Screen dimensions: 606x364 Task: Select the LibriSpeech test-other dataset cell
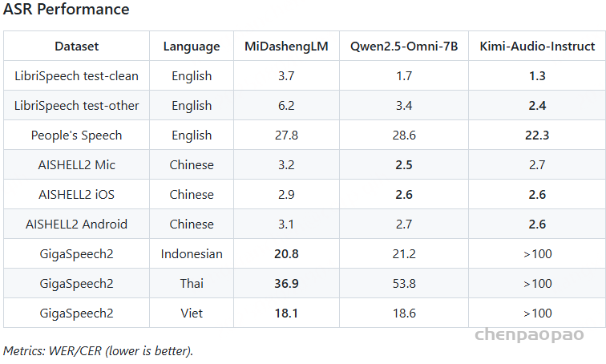pos(76,106)
